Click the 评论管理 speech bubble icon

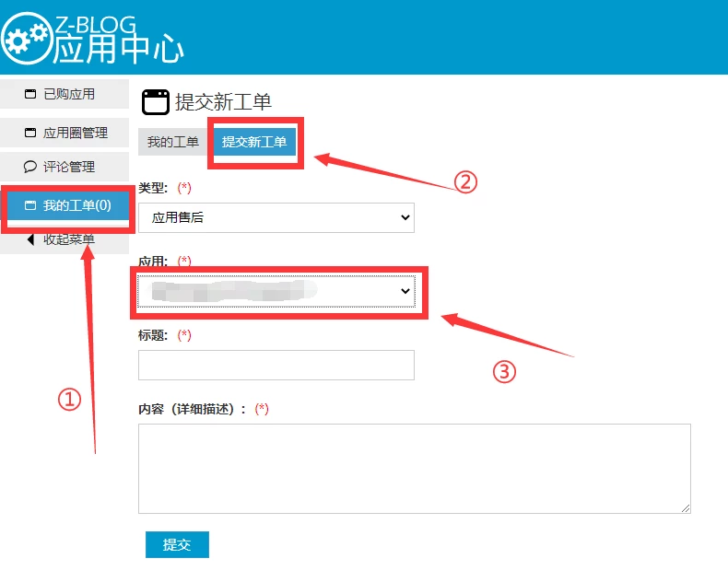click(29, 167)
